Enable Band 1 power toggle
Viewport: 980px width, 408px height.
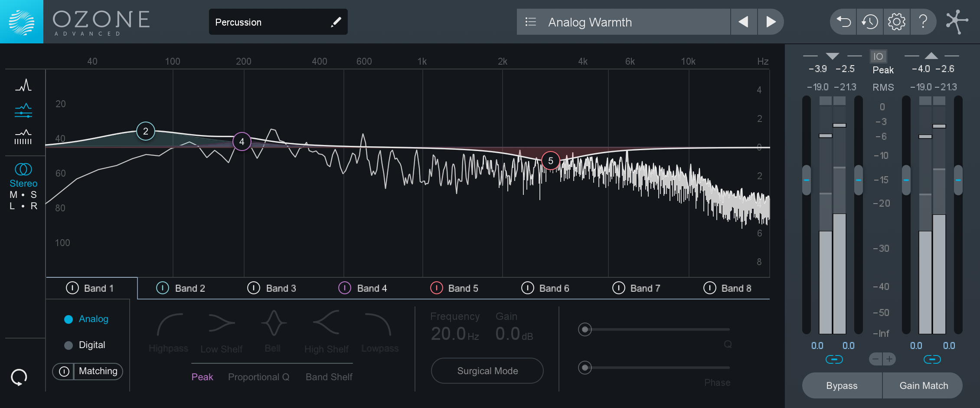(x=72, y=288)
